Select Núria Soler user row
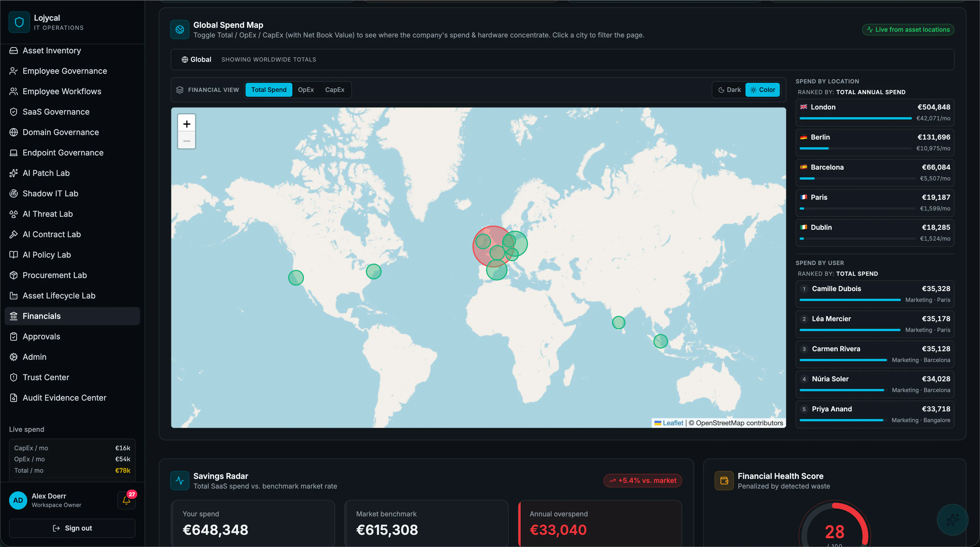980x547 pixels. (875, 384)
